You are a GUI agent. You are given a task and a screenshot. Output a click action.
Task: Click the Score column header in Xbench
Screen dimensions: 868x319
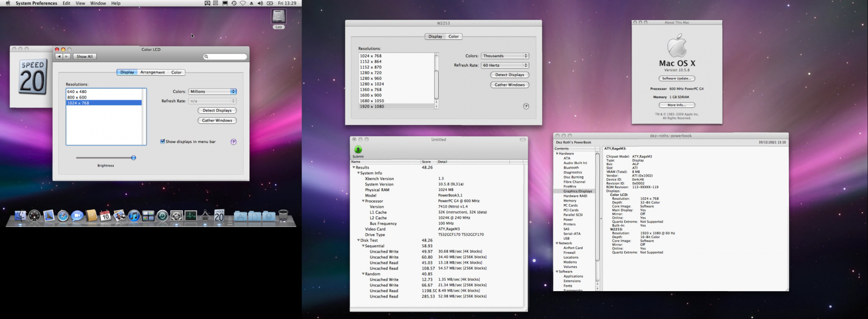pos(428,162)
